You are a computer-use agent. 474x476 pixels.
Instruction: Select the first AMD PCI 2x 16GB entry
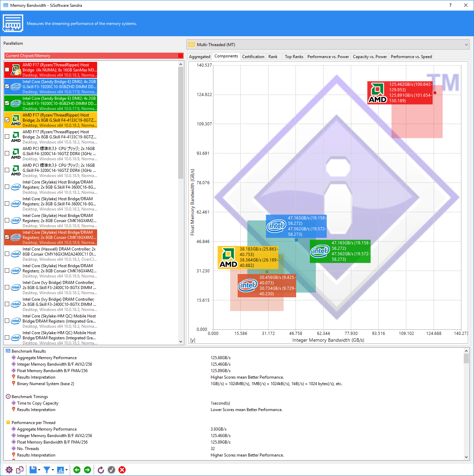click(51, 153)
